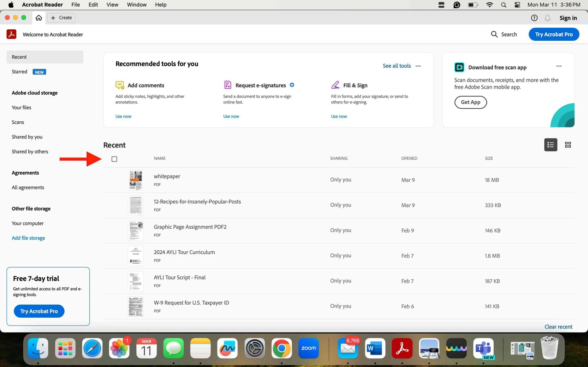588x367 pixels.
Task: Toggle checkbox for Graphic Page Assignment PDF2
Action: pos(114,230)
